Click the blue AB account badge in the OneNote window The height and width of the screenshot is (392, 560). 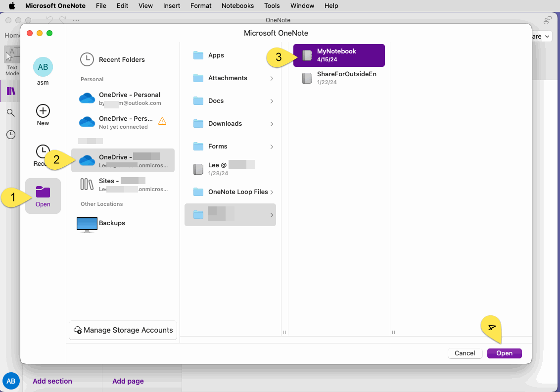tap(11, 381)
